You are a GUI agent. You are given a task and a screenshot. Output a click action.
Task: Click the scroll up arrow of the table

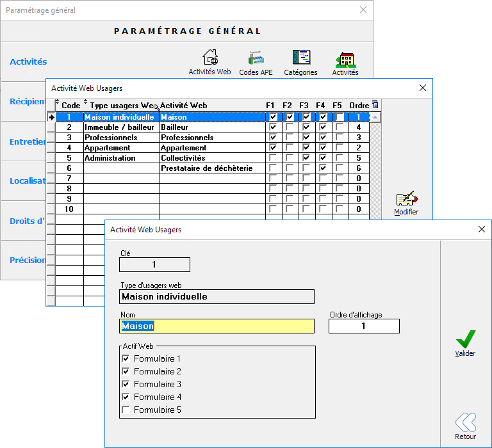click(375, 117)
